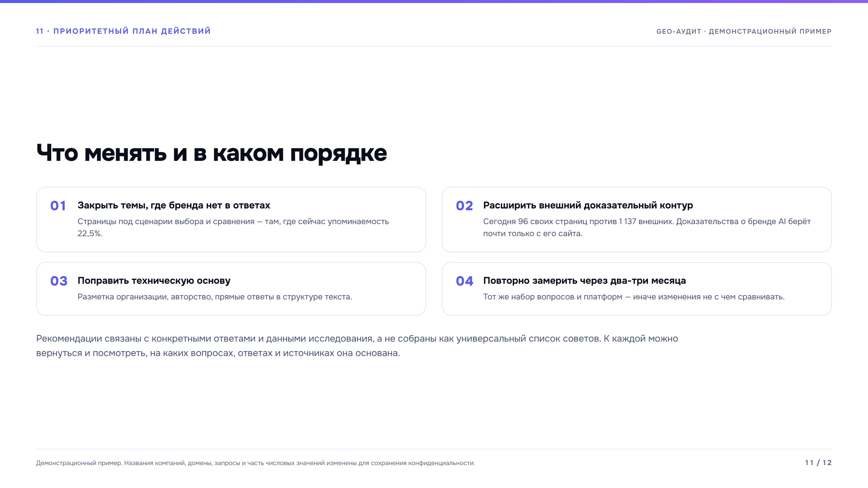Click the page counter "11 / 12"
The image size is (868, 488).
pos(818,463)
